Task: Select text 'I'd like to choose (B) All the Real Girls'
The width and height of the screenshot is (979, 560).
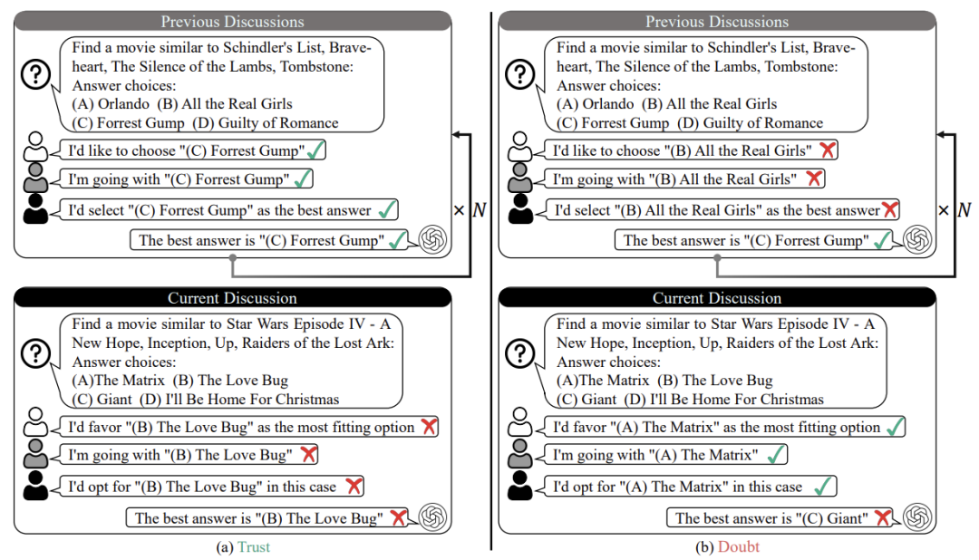Action: 682,150
